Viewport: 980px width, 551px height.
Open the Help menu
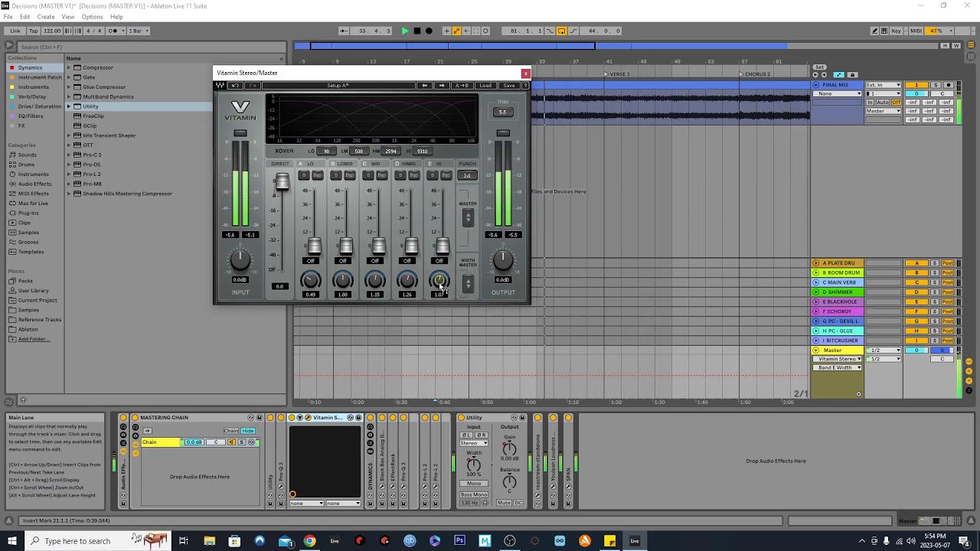pos(116,17)
